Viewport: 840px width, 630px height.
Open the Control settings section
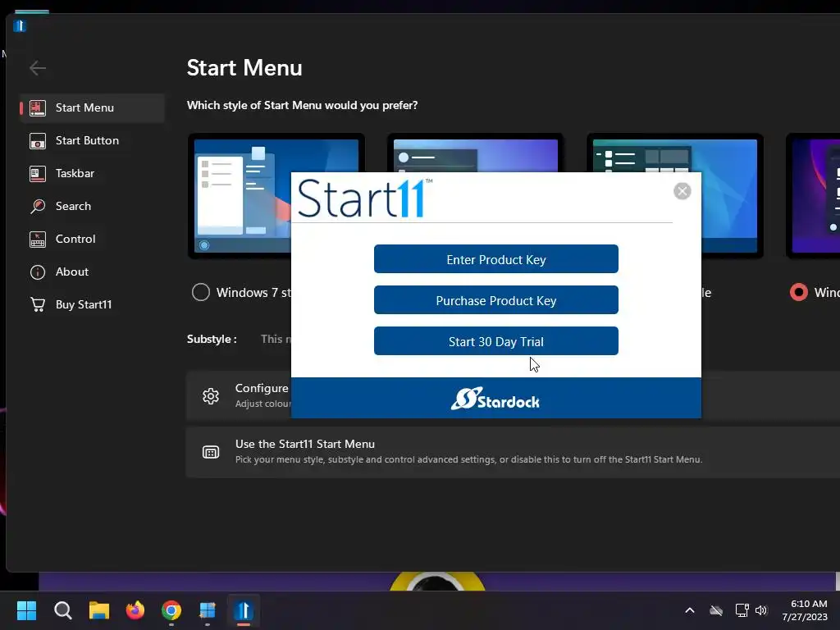pyautogui.click(x=92, y=239)
